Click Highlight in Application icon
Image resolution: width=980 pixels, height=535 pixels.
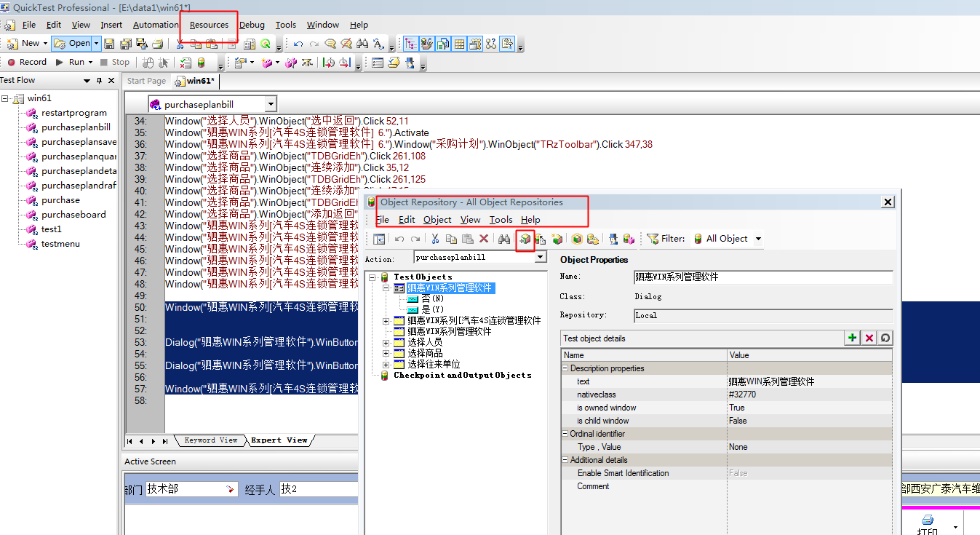pos(577,239)
